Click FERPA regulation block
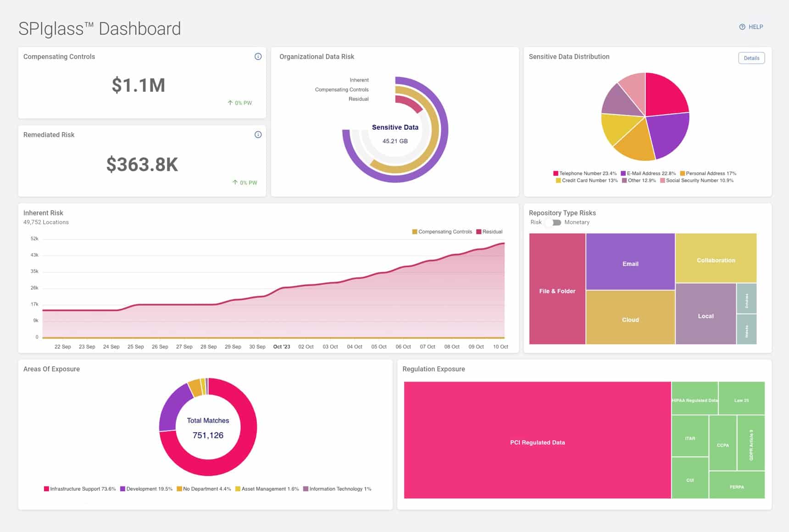The image size is (789, 532). pos(737,485)
